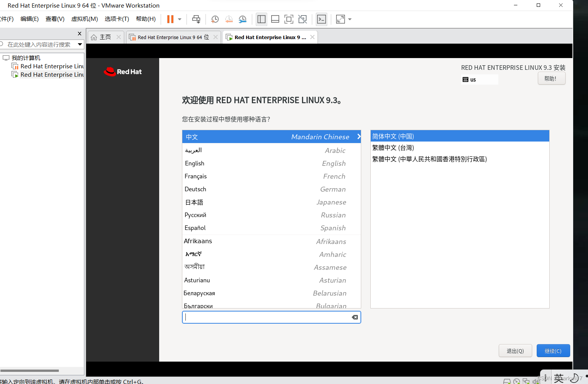Take a snapshot of the virtual machine
Viewport: 588px width, 384px height.
click(x=215, y=19)
